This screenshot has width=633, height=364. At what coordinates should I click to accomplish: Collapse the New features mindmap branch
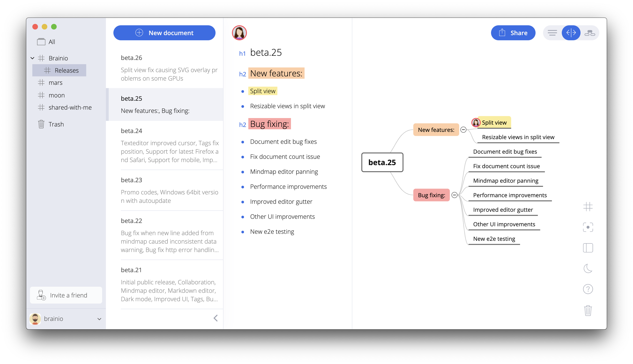(x=463, y=130)
